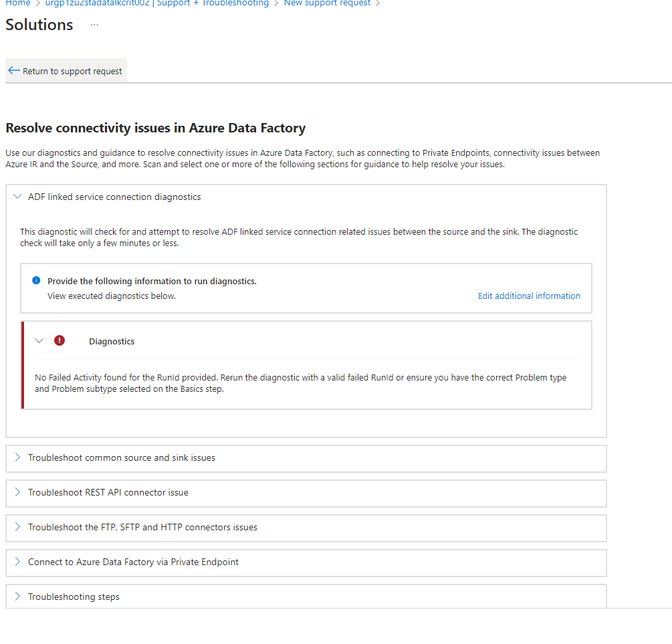The image size is (672, 644).
Task: Click 'Provide the following information to run diagnostics.' text
Action: pyautogui.click(x=152, y=282)
